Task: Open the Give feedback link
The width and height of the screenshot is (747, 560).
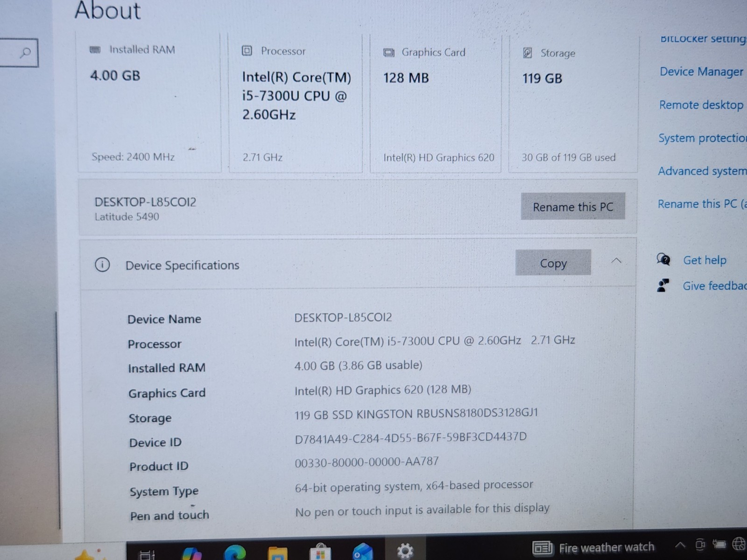Action: (715, 286)
